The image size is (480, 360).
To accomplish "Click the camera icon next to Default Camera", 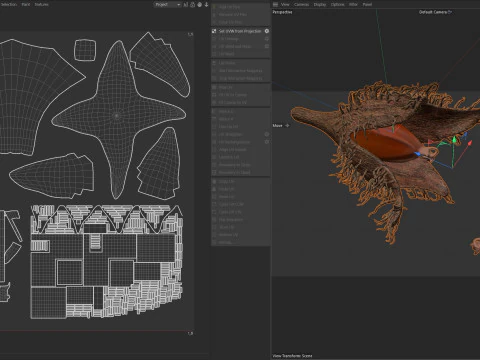I will pyautogui.click(x=450, y=12).
